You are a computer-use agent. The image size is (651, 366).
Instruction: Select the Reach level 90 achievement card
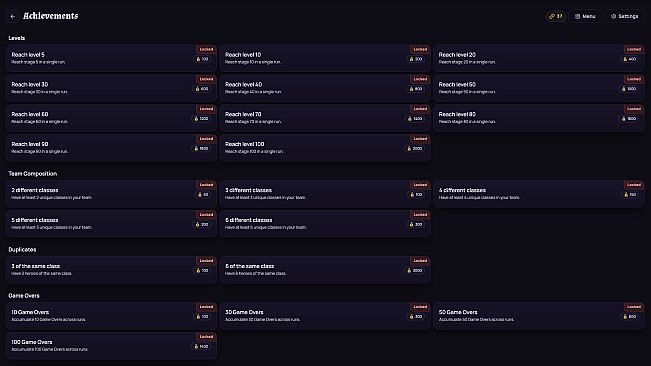[111, 148]
